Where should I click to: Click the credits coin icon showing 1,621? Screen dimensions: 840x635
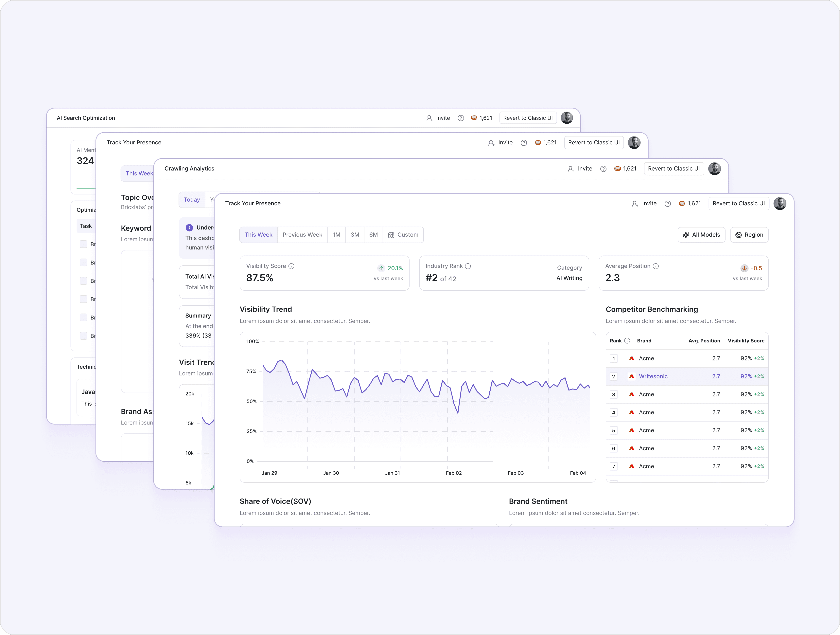pyautogui.click(x=682, y=204)
